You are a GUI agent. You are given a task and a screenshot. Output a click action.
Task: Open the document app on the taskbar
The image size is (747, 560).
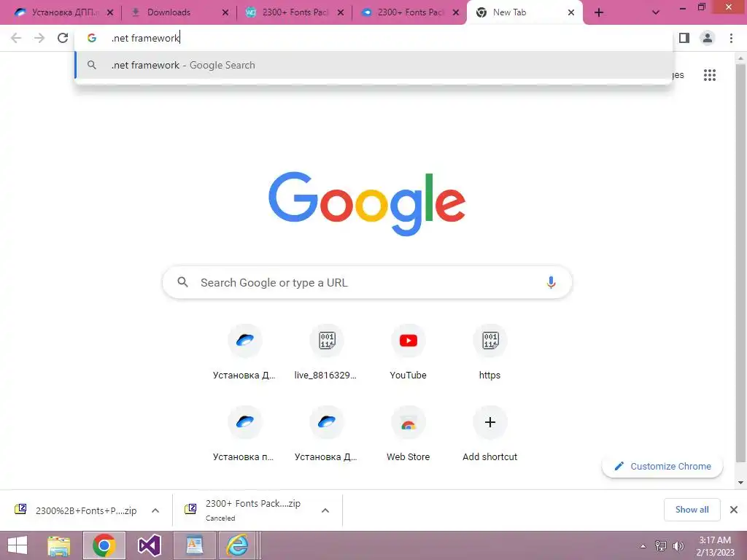coord(194,545)
